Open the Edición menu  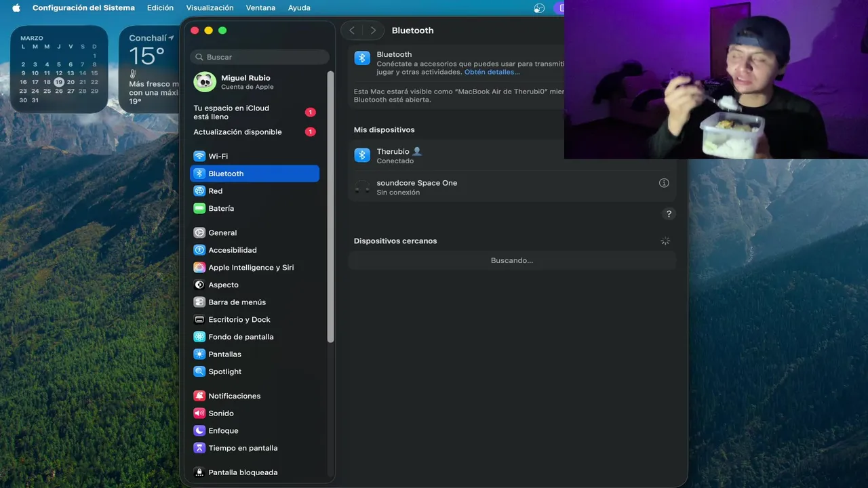160,8
